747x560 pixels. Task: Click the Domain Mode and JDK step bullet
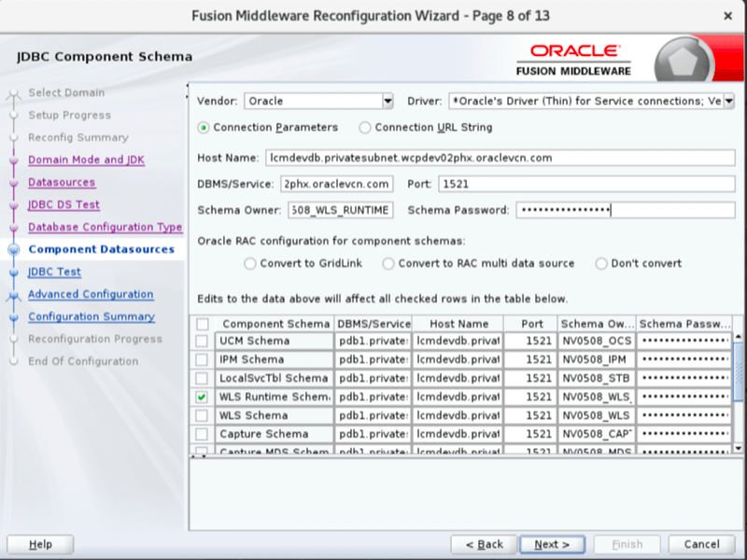(14, 160)
